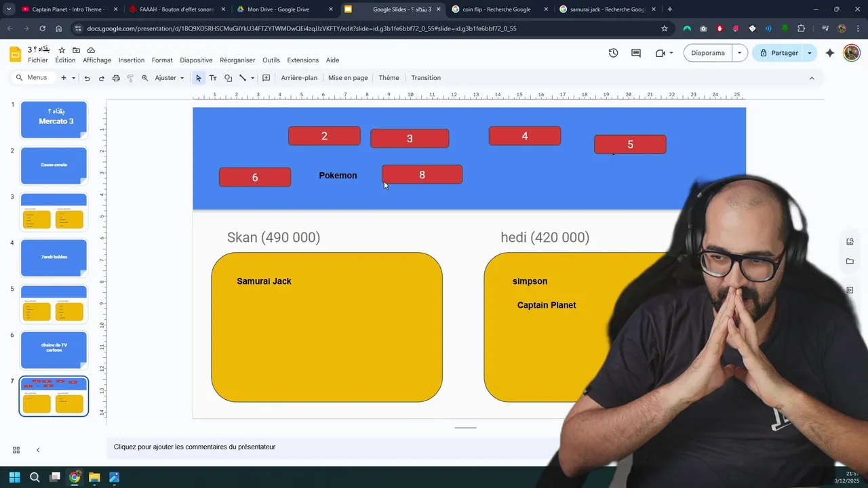Screen dimensions: 868x488
Task: Expand the line tool dropdown arrow
Action: tap(252, 78)
